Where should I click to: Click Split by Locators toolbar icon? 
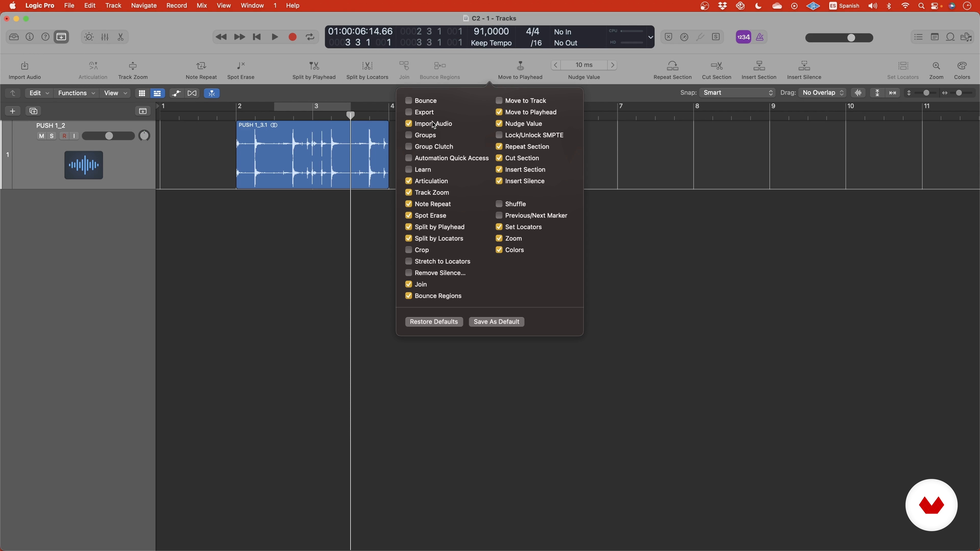coord(367,66)
